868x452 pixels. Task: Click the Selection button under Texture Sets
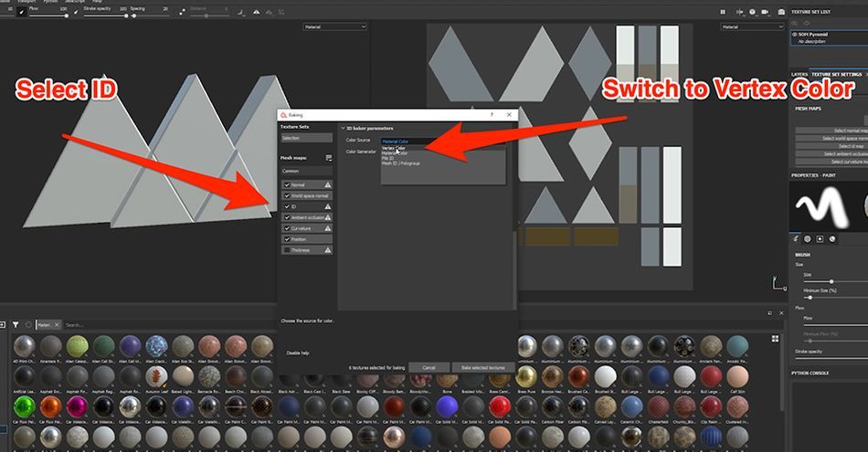[307, 138]
